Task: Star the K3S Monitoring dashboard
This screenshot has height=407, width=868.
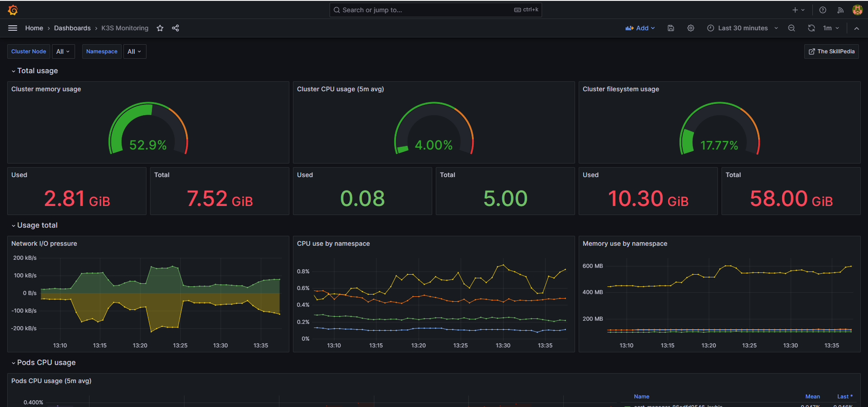Action: 160,28
